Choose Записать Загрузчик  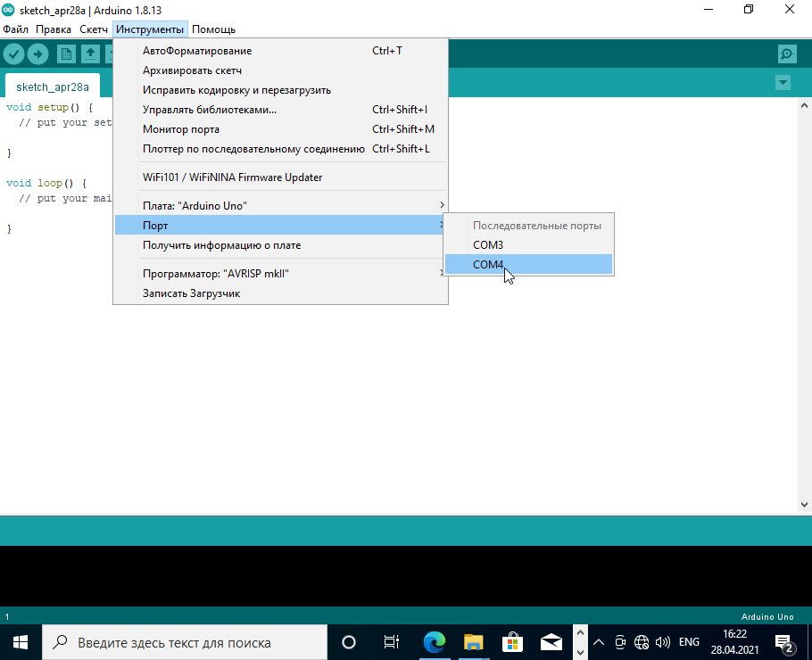(x=280, y=293)
